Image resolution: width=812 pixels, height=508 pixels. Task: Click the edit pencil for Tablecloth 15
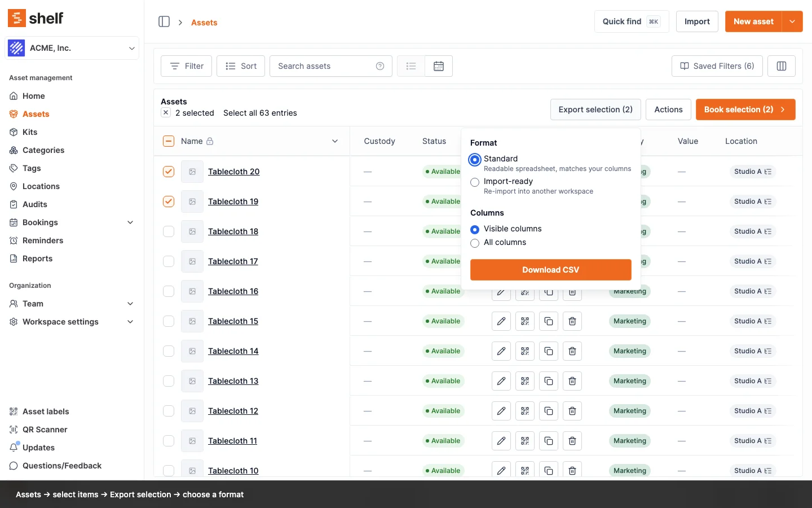[x=501, y=321]
